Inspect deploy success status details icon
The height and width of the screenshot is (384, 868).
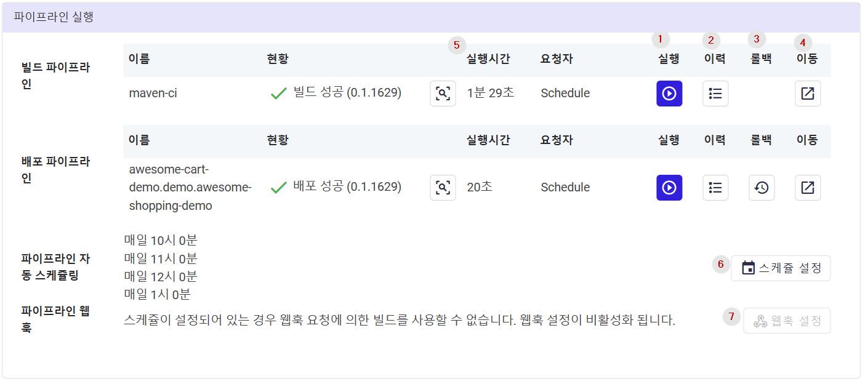[x=443, y=188]
